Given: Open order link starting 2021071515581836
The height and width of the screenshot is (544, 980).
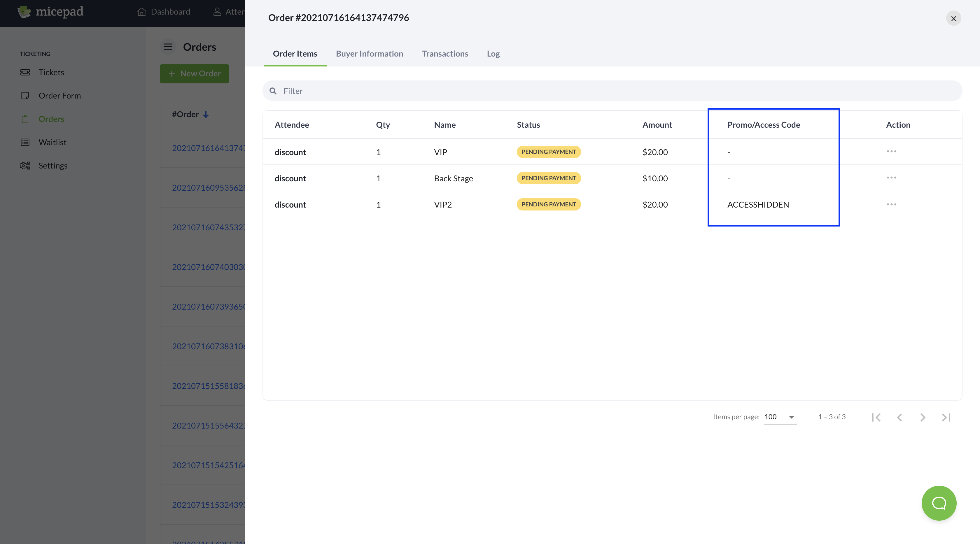Looking at the screenshot, I should point(209,386).
